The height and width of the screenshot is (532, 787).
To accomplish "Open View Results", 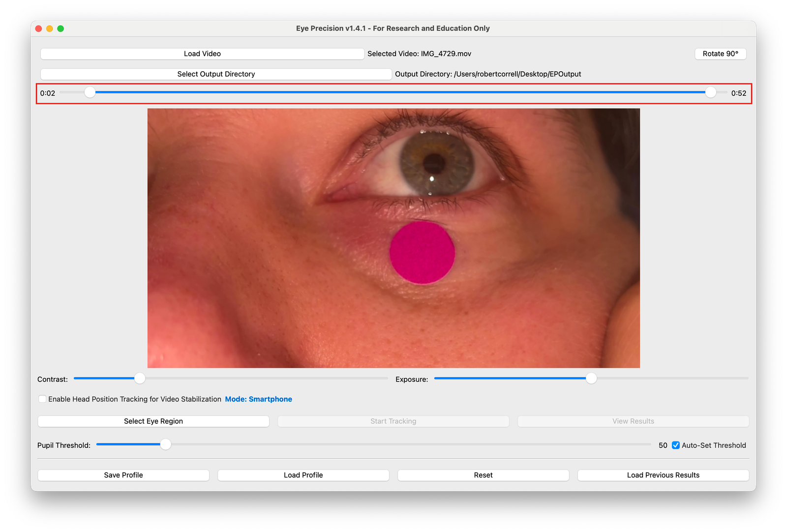I will click(633, 421).
